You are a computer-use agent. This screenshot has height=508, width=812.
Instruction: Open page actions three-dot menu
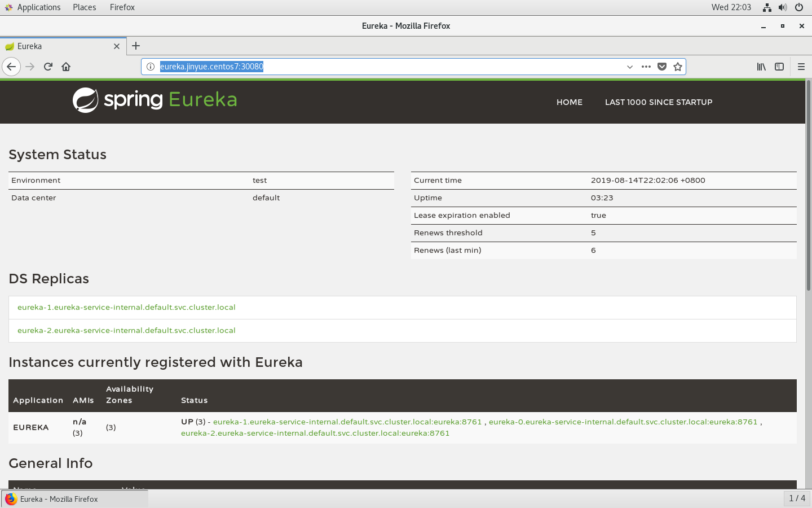646,67
